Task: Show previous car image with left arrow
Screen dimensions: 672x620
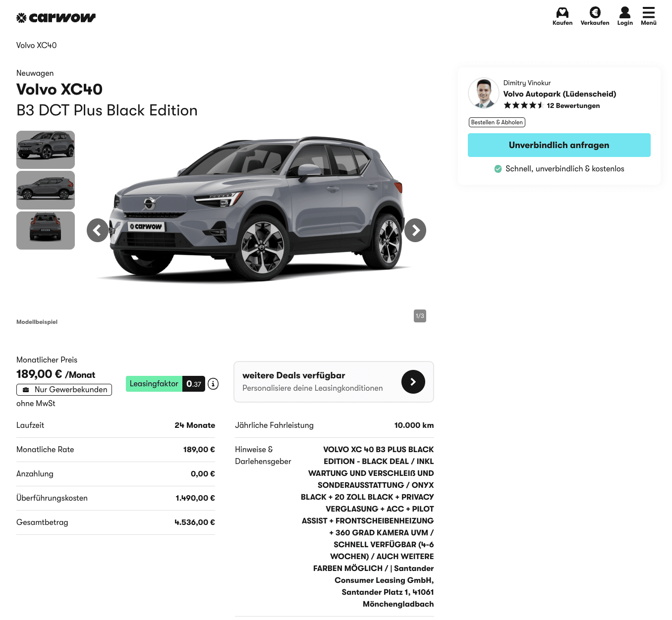Action: [98, 230]
